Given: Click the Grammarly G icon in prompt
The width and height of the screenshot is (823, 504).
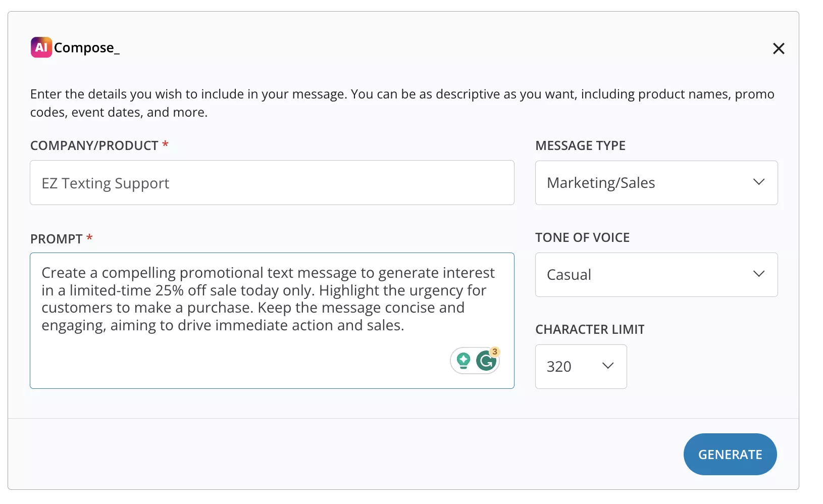Looking at the screenshot, I should [x=486, y=361].
